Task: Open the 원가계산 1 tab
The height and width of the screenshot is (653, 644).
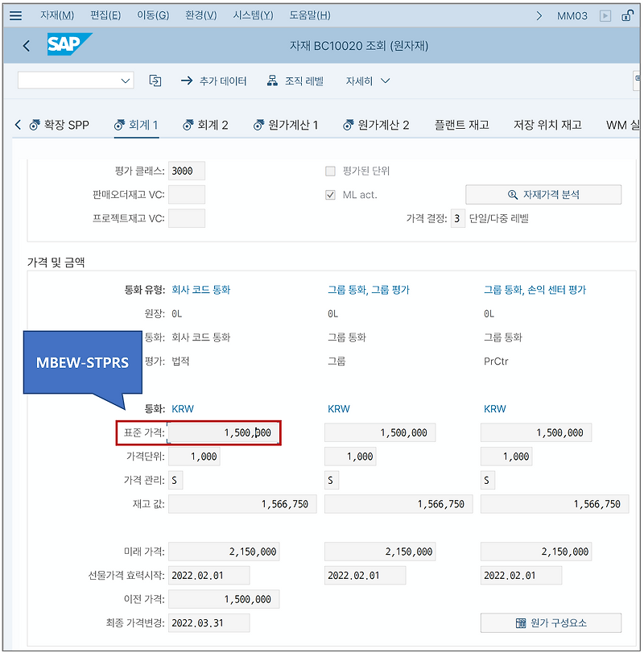Action: click(286, 125)
